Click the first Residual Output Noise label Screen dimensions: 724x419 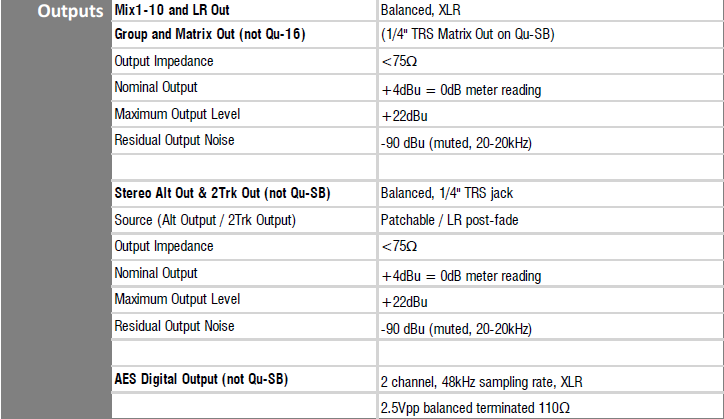click(x=175, y=140)
